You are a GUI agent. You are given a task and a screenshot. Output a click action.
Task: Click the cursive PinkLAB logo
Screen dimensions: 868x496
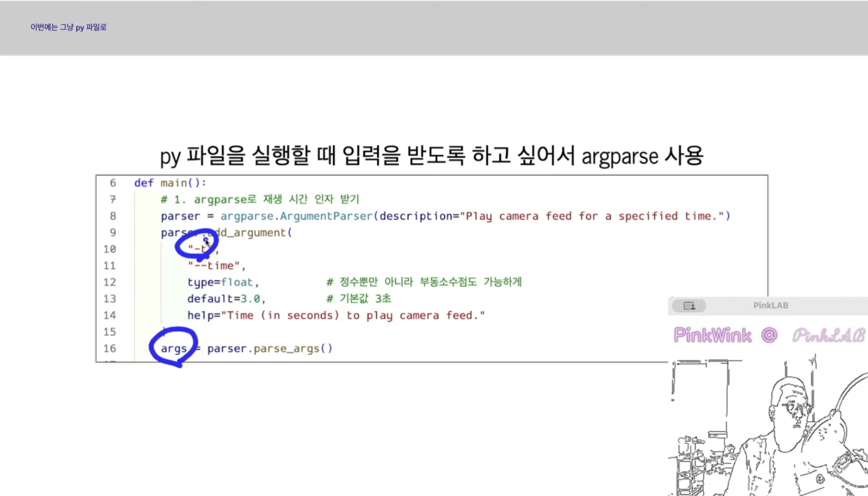(x=828, y=335)
